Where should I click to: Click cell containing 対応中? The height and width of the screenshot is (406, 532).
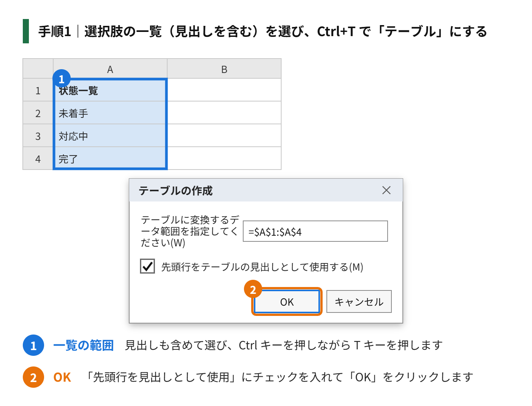(110, 136)
